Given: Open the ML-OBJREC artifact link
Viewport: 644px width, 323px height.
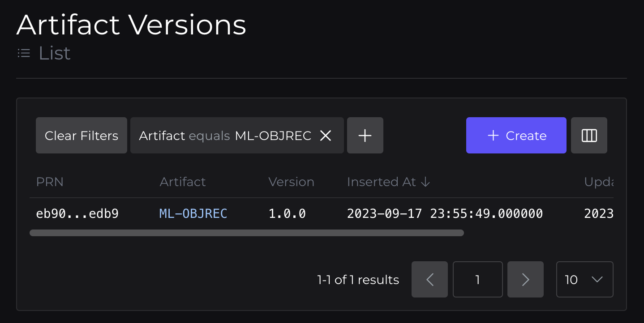Looking at the screenshot, I should pyautogui.click(x=193, y=214).
